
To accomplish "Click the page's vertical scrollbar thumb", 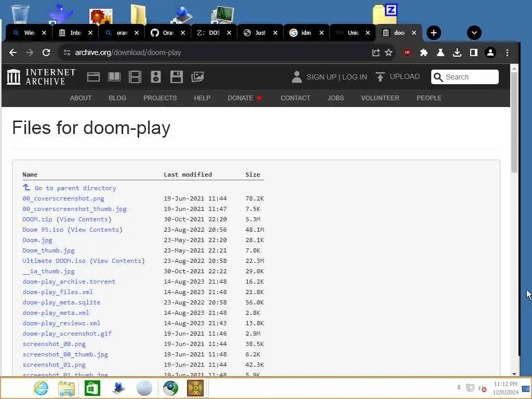I will [514, 122].
